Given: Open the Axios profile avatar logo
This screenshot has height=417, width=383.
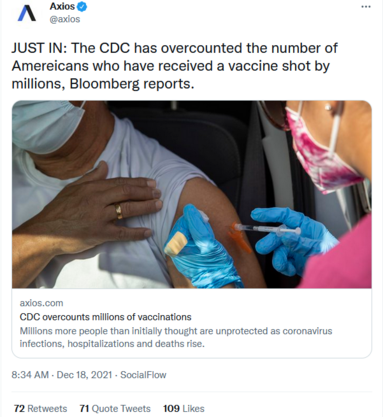Looking at the screenshot, I should (x=27, y=14).
